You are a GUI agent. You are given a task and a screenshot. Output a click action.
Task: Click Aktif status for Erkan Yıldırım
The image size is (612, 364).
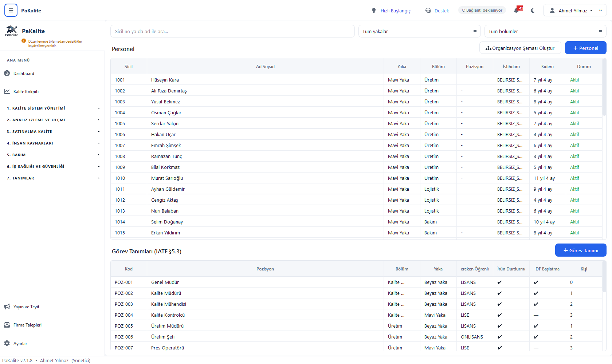click(x=574, y=233)
